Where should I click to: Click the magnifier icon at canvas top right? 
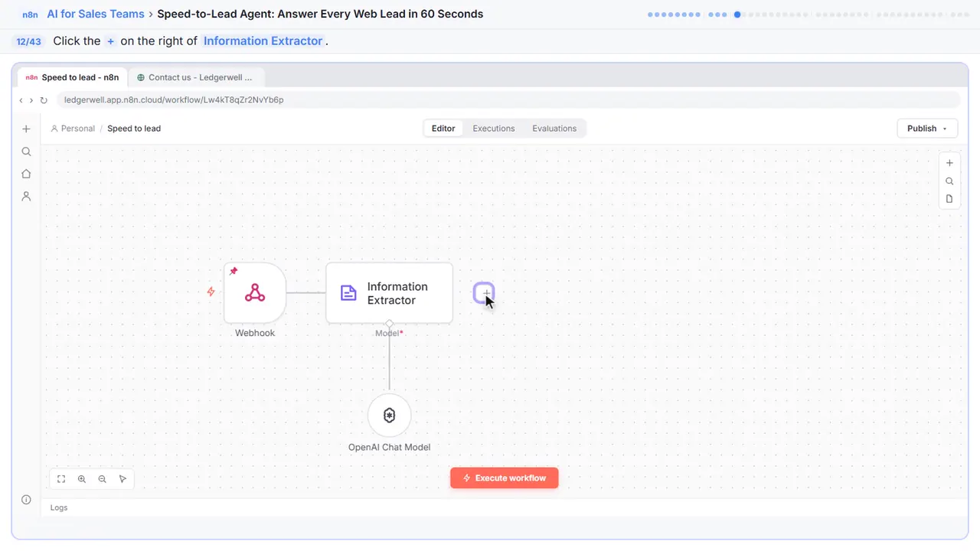949,181
